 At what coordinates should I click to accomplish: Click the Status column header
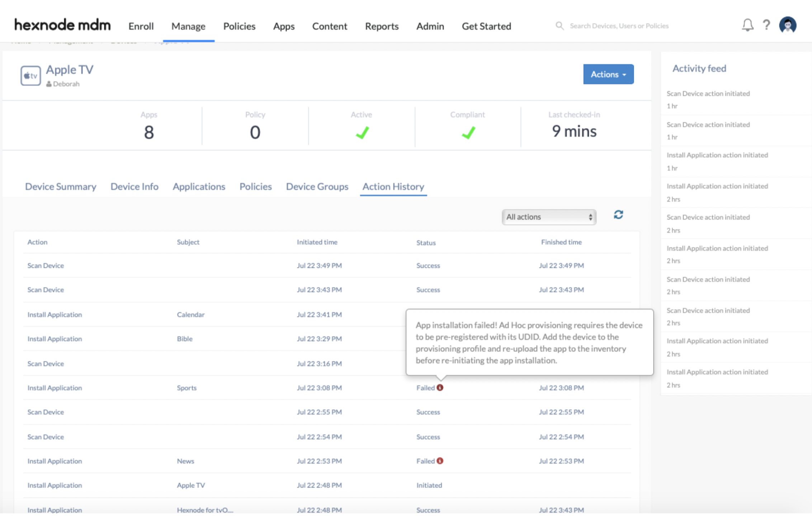pyautogui.click(x=426, y=243)
